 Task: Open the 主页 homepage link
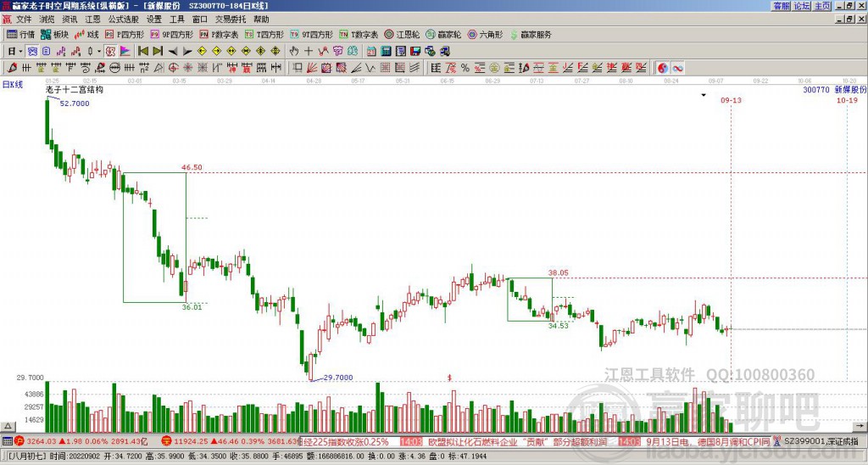[x=822, y=6]
